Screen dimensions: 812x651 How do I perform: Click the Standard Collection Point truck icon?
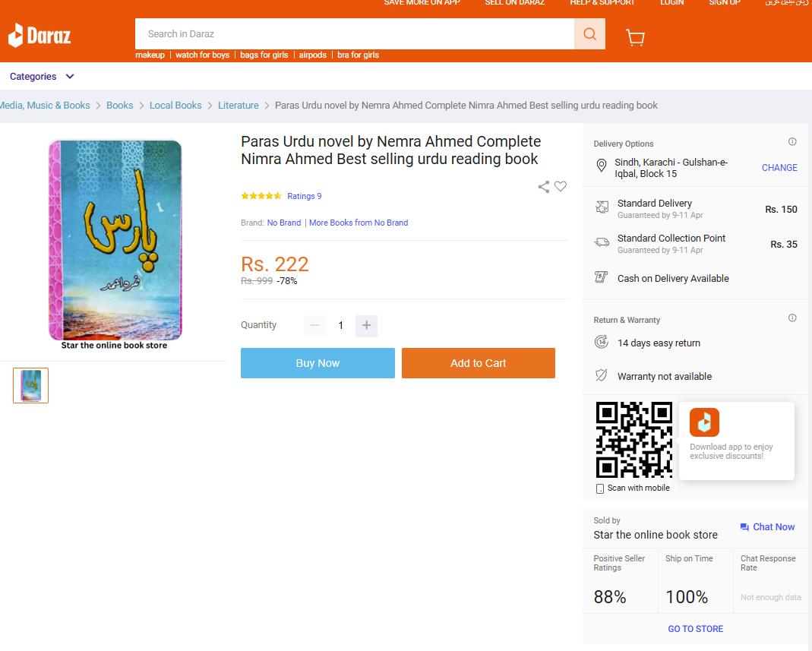[x=602, y=242]
